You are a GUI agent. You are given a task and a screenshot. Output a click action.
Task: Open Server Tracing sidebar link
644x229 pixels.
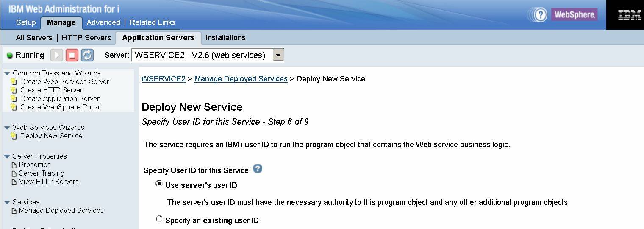click(x=42, y=173)
